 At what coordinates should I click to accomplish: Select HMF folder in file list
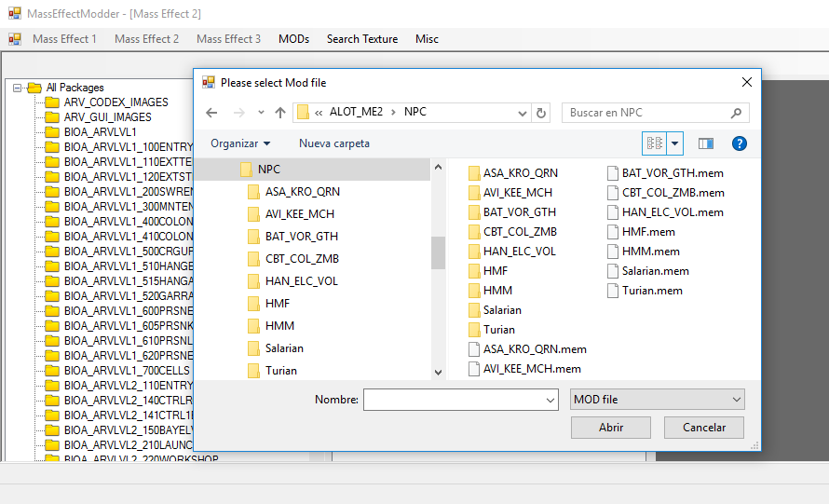click(x=488, y=271)
